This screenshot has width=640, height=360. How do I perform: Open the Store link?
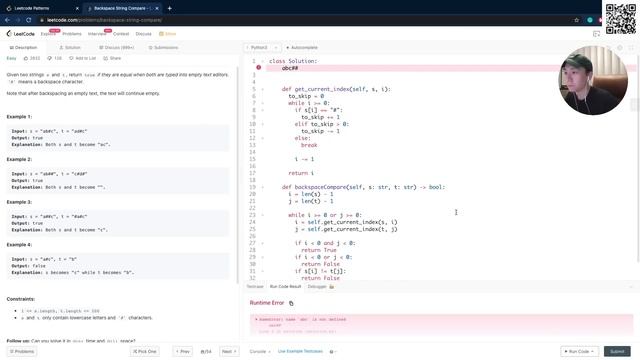click(167, 34)
